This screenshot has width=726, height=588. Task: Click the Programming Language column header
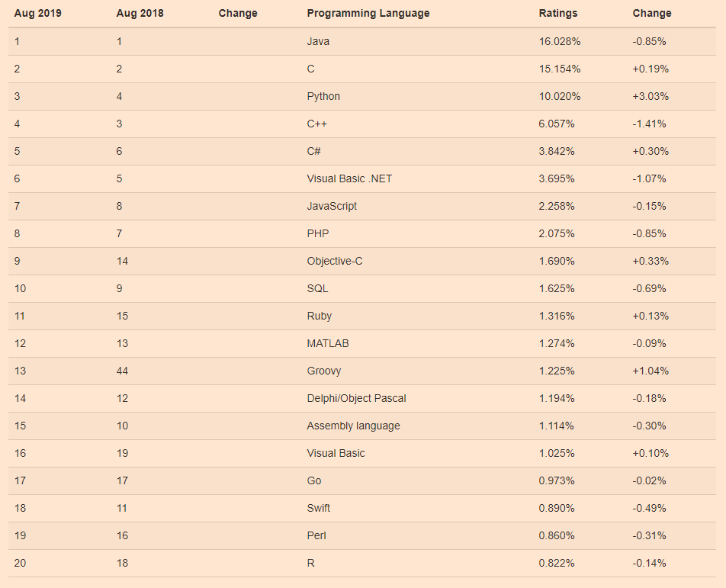[x=368, y=13]
